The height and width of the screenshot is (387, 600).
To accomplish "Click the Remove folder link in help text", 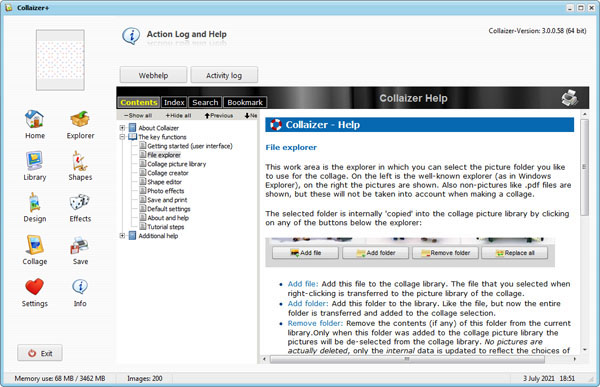I will (315, 323).
